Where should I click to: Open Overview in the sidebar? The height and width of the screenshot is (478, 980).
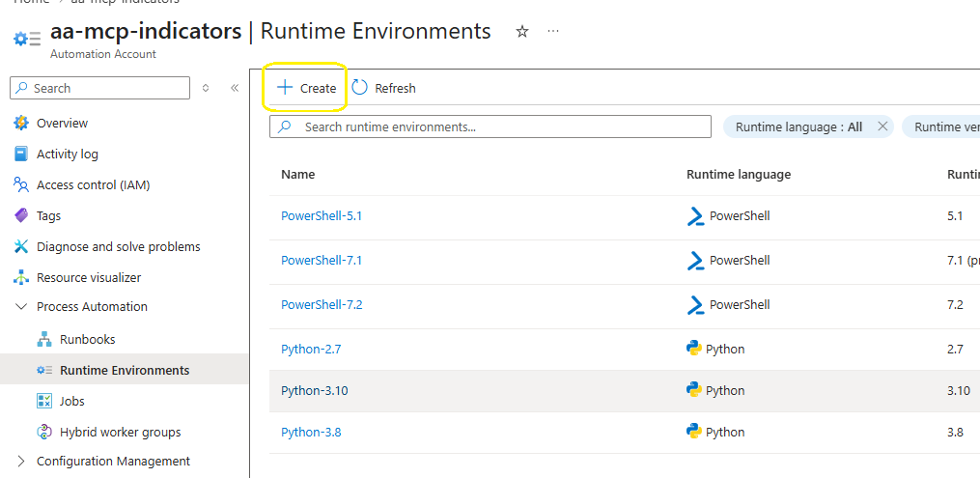click(62, 123)
